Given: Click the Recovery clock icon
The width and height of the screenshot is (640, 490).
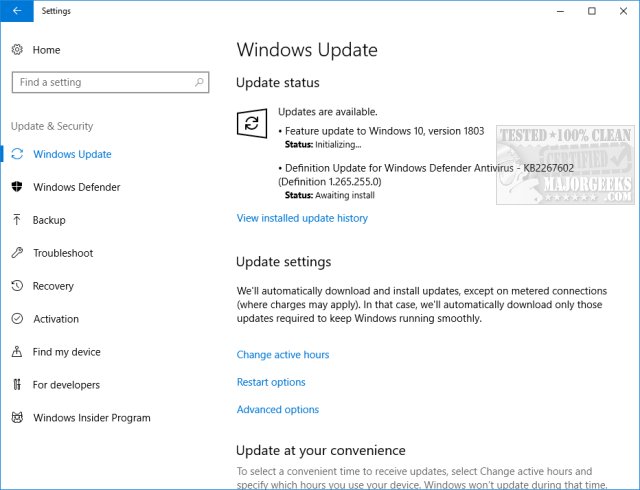Looking at the screenshot, I should click(x=17, y=285).
